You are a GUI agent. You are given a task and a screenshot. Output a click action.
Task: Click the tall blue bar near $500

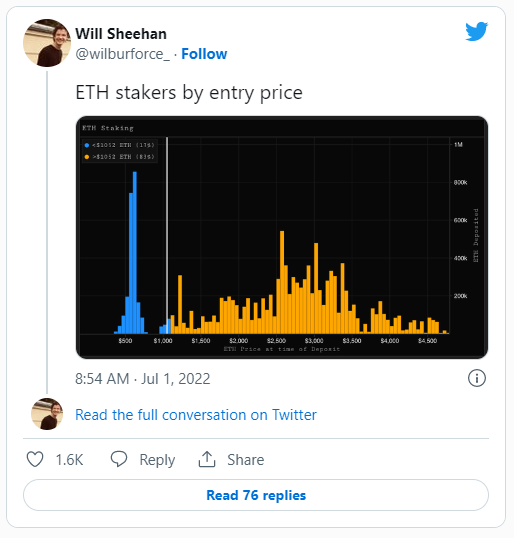135,252
